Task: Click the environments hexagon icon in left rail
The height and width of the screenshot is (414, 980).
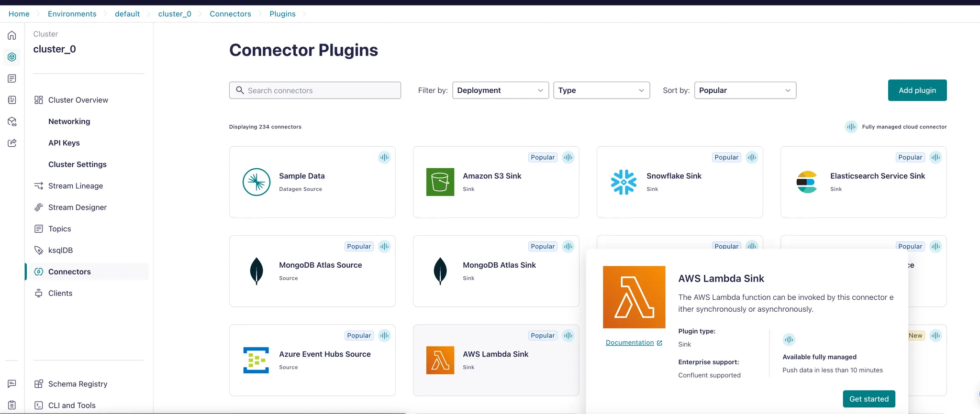Action: coord(12,57)
